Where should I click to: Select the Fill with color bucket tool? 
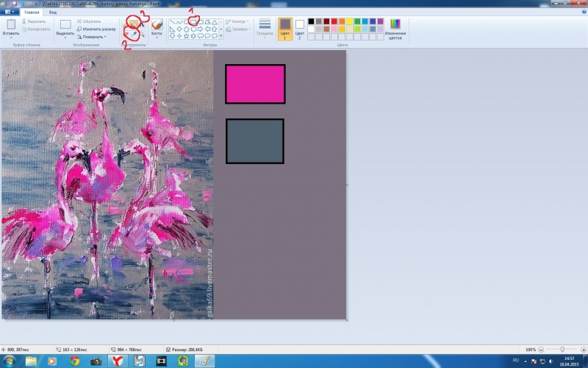click(x=135, y=24)
